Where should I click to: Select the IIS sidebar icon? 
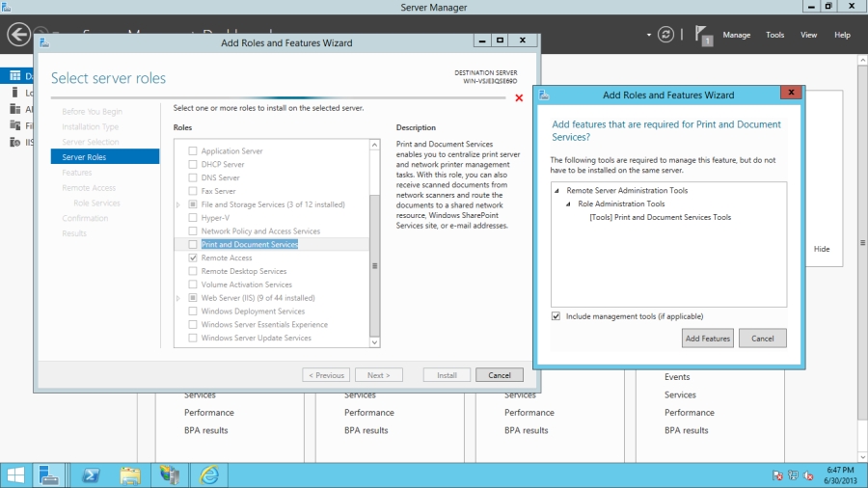click(x=14, y=142)
